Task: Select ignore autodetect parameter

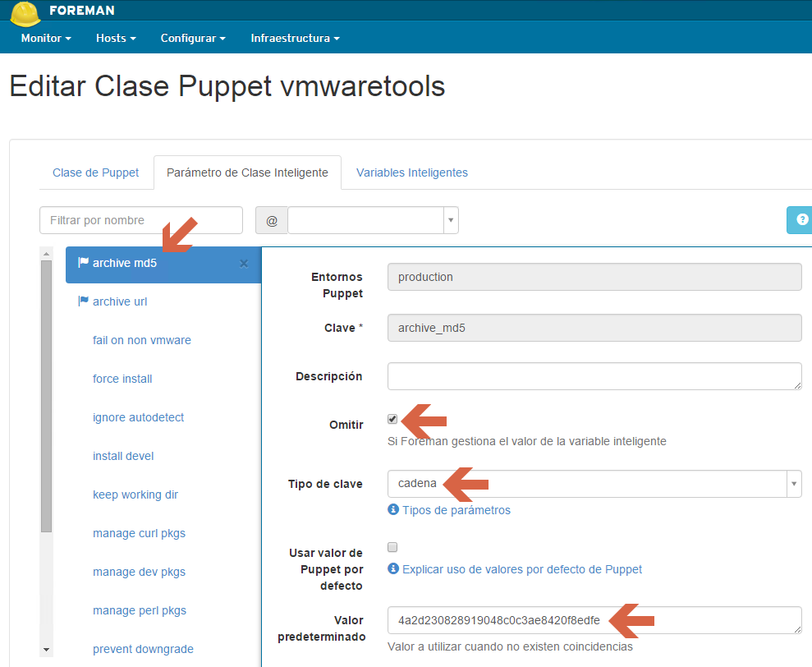Action: (138, 417)
